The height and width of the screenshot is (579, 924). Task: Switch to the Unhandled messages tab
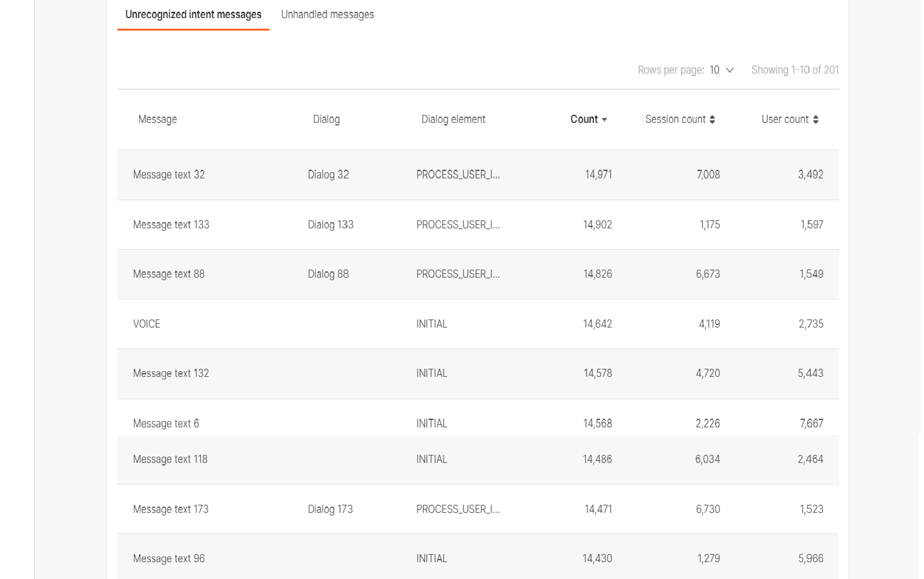[327, 14]
